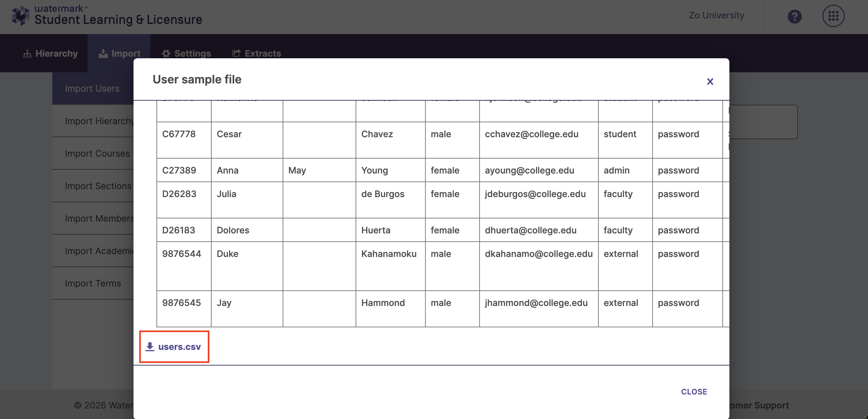Click the Extracts share icon
Screen dimensions: 868x419
pos(236,53)
